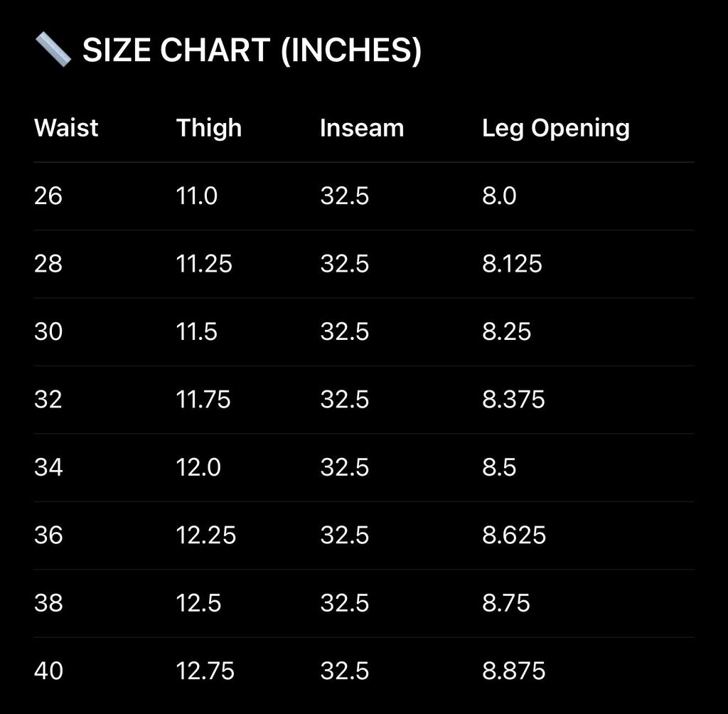Screen dimensions: 728x714
Task: Click thigh value 11.25
Action: pos(204,264)
